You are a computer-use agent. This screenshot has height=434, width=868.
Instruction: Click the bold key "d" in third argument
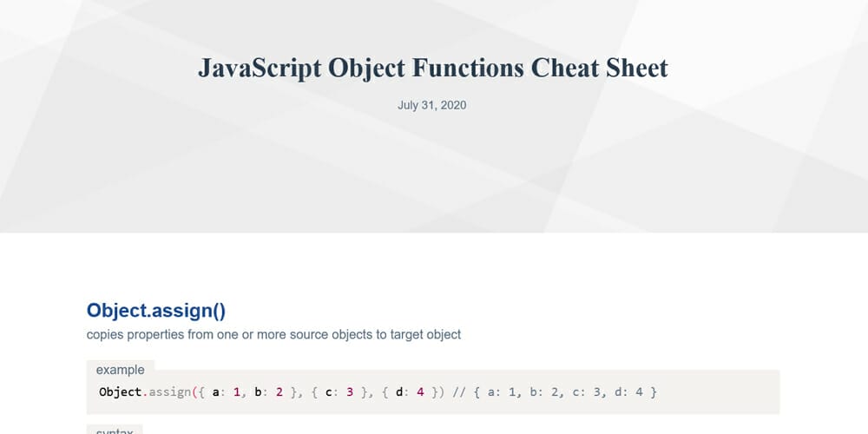pyautogui.click(x=399, y=392)
